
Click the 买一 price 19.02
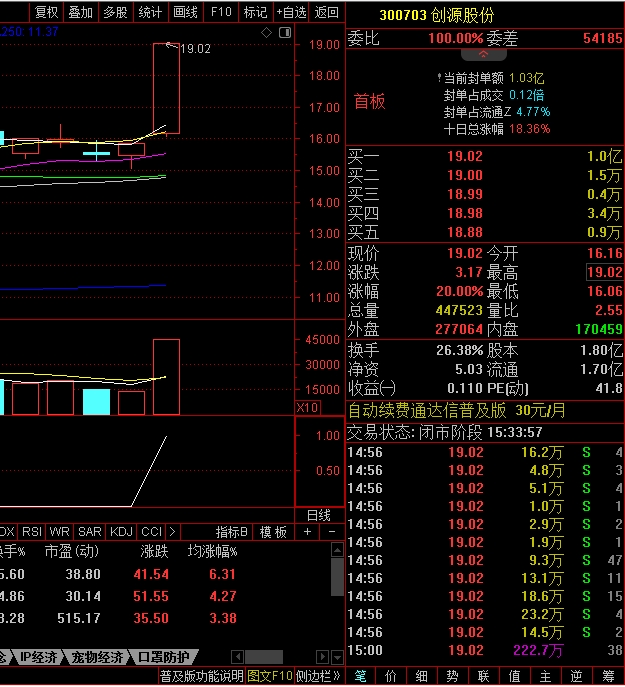465,156
